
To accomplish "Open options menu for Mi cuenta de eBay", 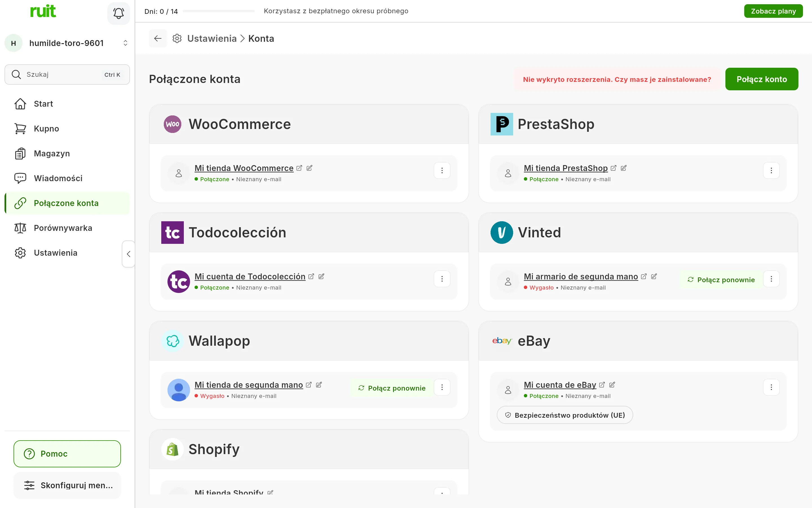I will pos(771,387).
